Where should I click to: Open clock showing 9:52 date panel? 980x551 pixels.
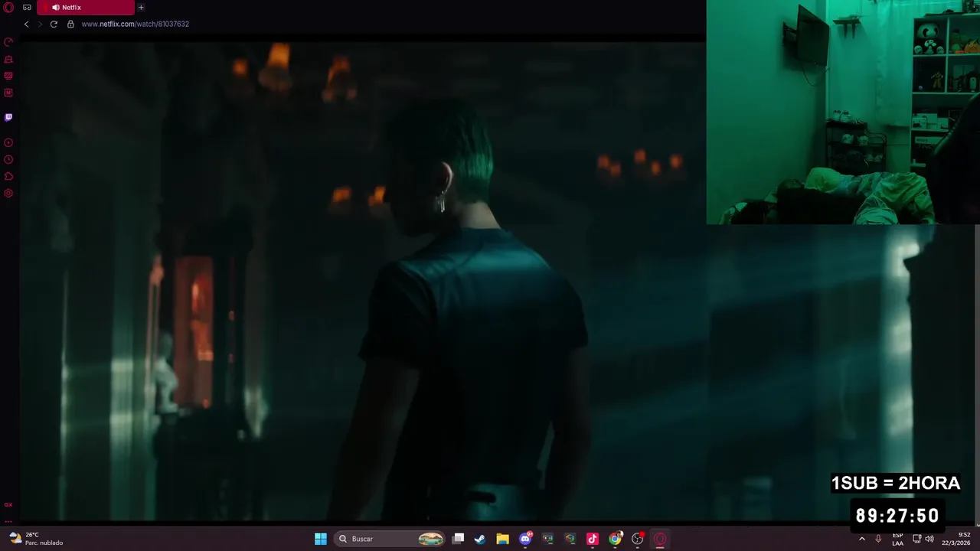956,539
